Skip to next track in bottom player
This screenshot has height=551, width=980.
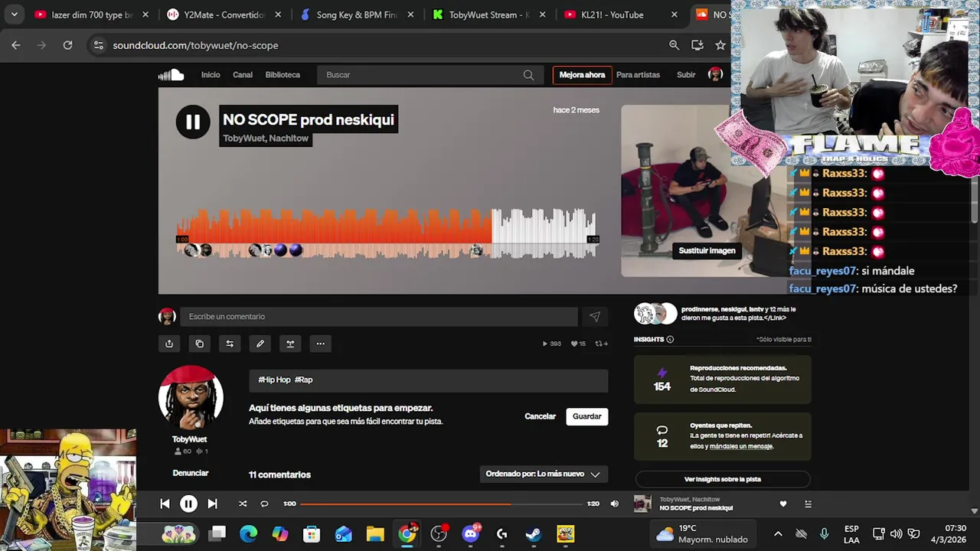tap(212, 504)
